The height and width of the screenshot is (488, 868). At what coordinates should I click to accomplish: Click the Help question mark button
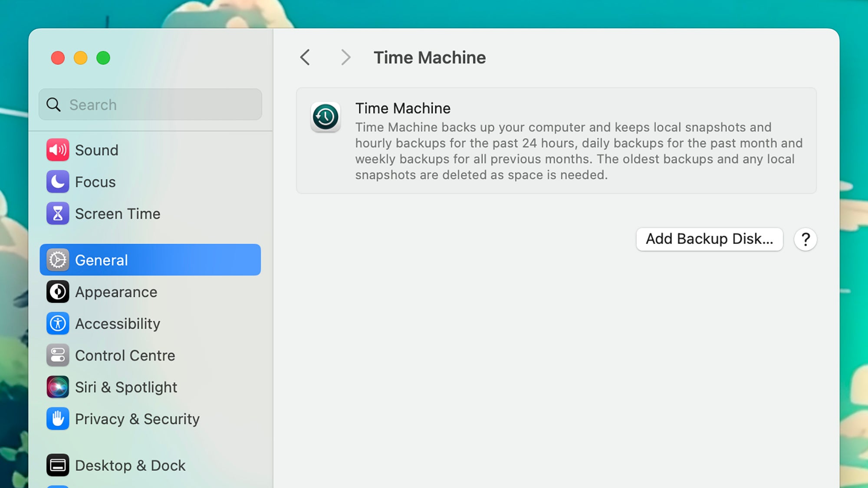(x=806, y=239)
